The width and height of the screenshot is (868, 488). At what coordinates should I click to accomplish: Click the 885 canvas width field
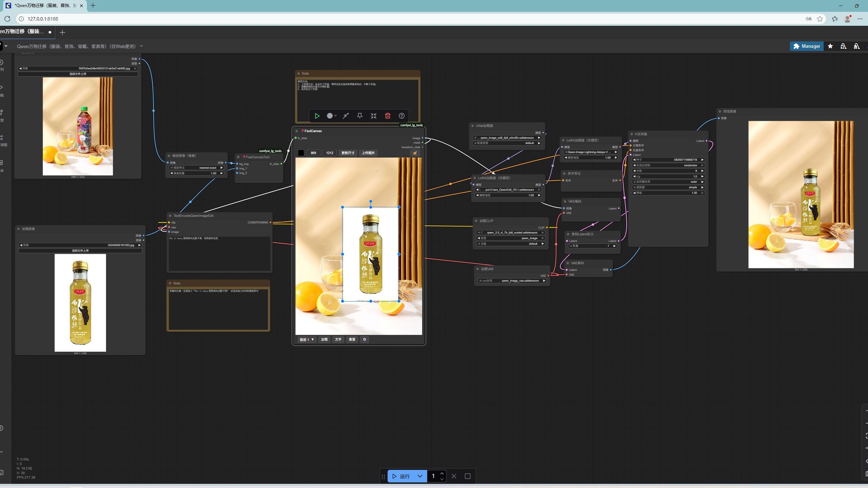tap(313, 153)
